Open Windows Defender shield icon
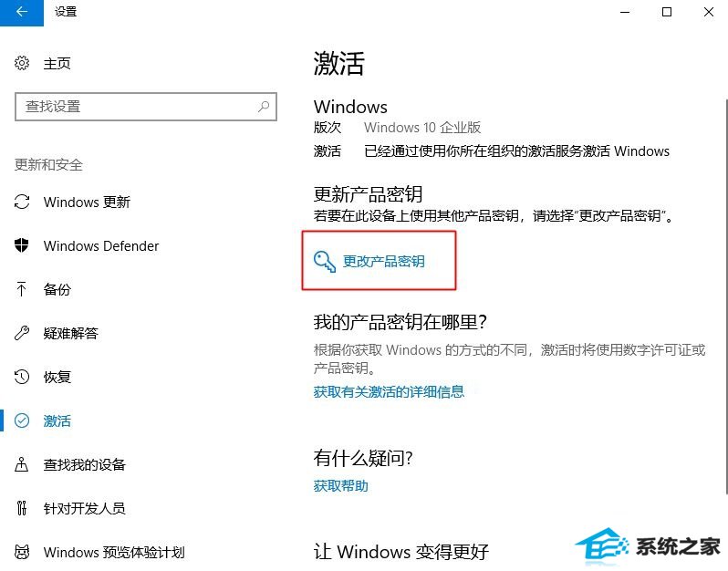Viewport: 728px width, 571px height. (x=22, y=245)
